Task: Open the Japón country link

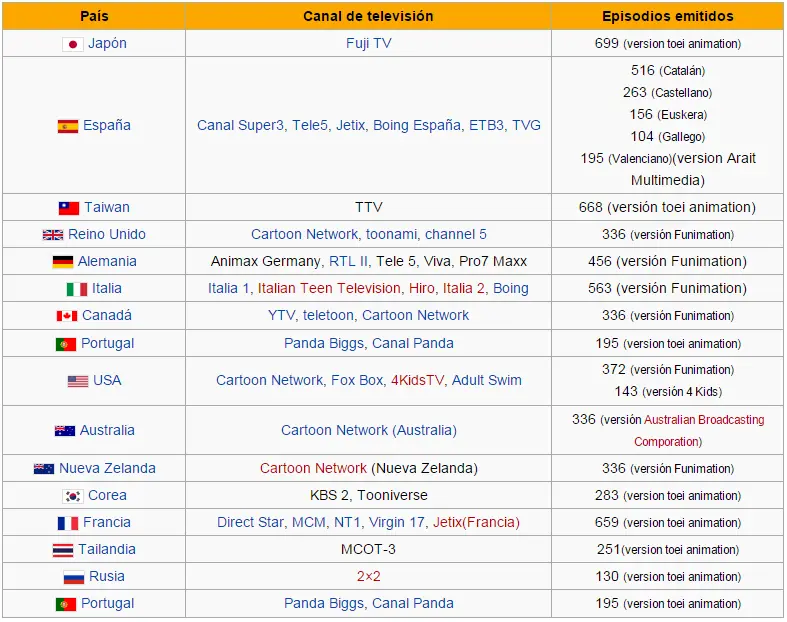Action: click(x=107, y=44)
